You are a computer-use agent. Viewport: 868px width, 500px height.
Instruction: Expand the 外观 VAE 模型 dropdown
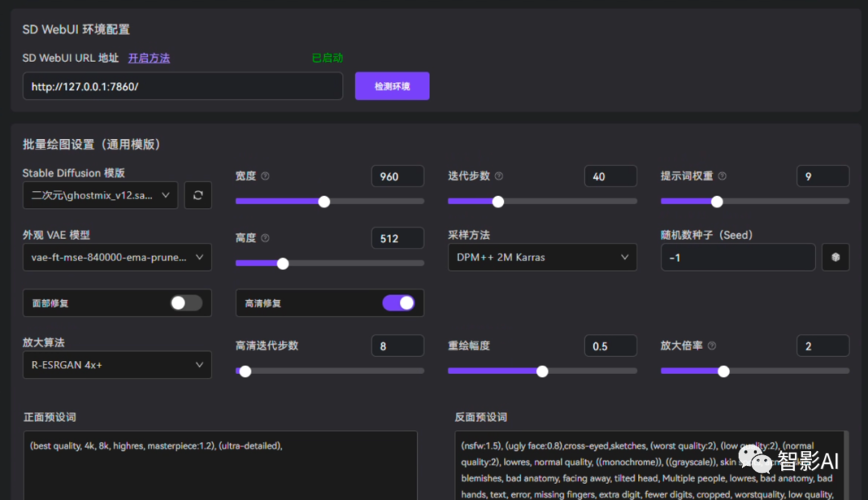[117, 257]
